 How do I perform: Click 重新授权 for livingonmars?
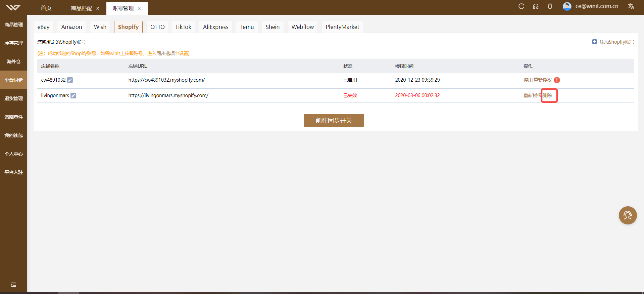pyautogui.click(x=532, y=95)
